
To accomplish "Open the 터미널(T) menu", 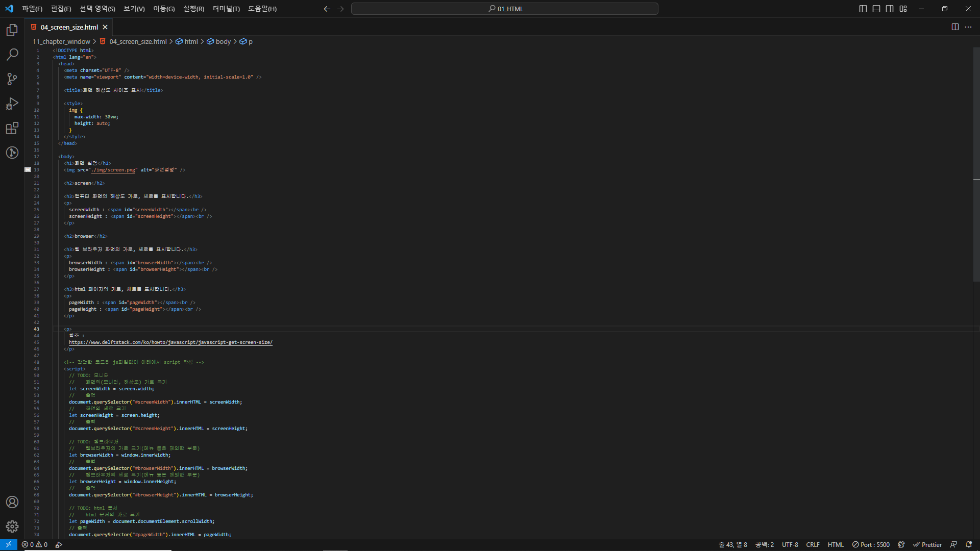I will point(226,9).
